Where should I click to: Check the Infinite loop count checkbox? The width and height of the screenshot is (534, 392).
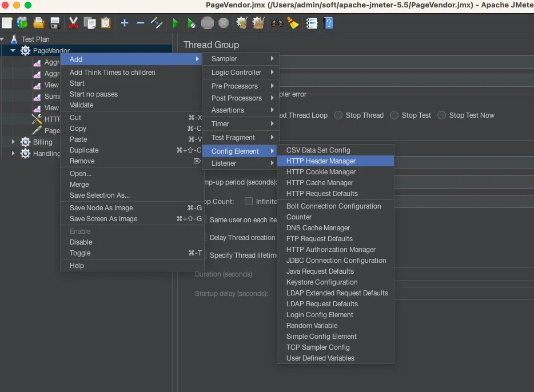point(249,202)
